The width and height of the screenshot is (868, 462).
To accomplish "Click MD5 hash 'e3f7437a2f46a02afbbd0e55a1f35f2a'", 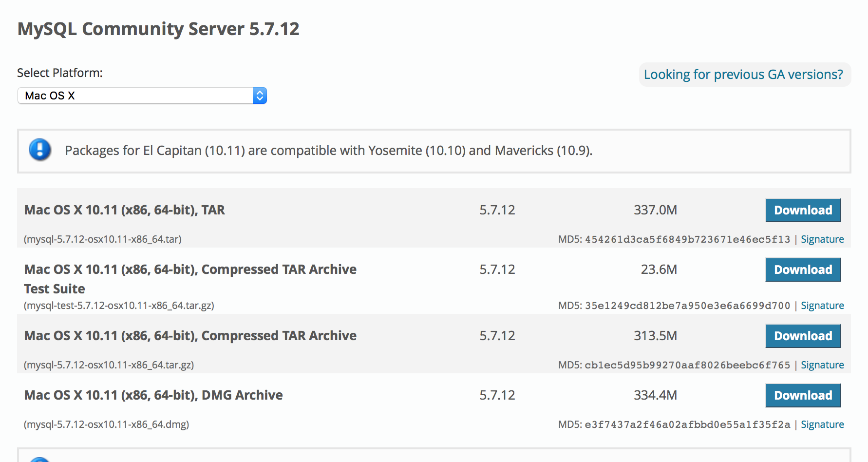I will [687, 424].
